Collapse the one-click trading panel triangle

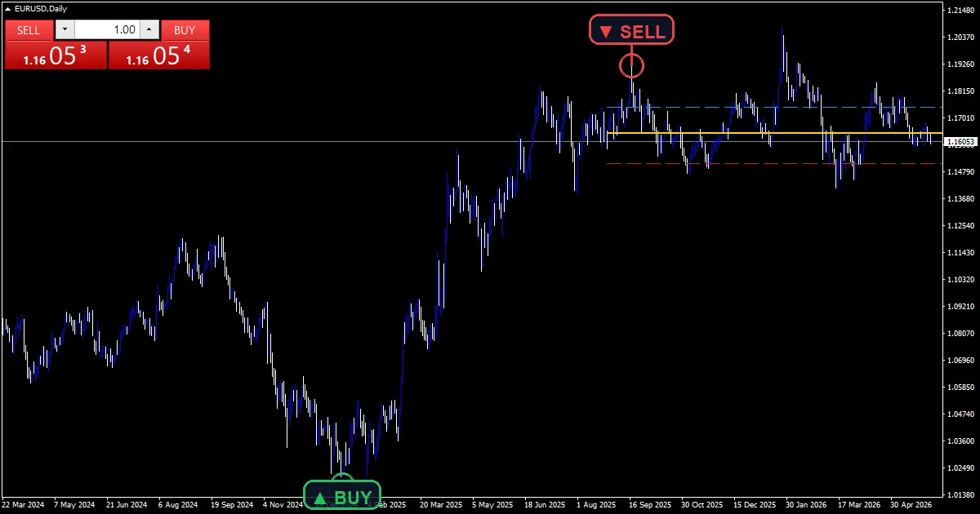[7, 8]
